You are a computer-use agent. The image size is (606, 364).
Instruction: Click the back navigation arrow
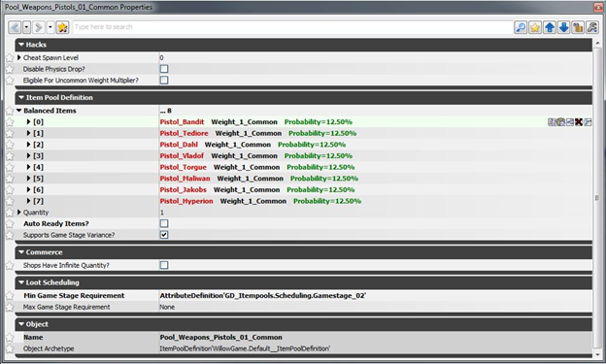[x=15, y=27]
